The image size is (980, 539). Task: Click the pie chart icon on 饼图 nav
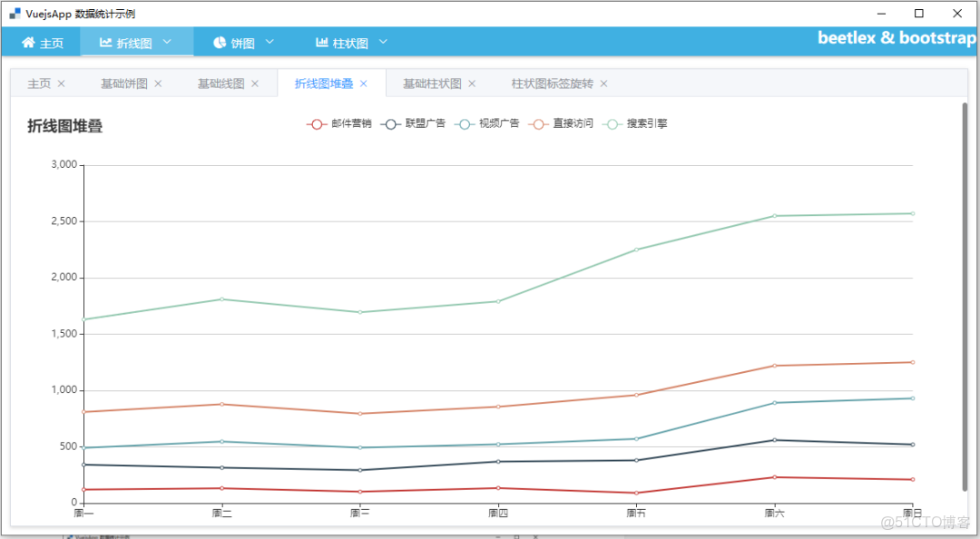(x=218, y=42)
